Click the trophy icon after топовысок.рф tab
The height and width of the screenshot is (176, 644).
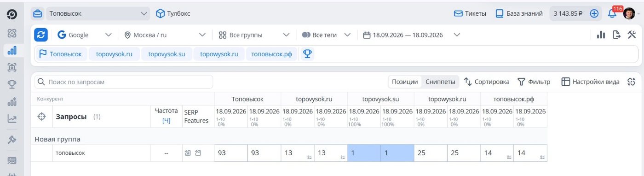click(307, 54)
